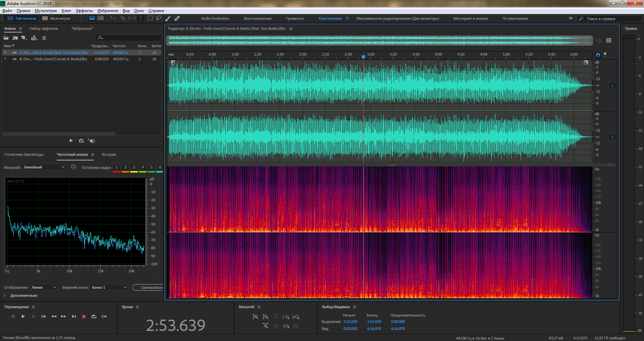644x341 pixels.
Task: Click the Zoom Out (Amplitude) icon
Action: (265, 317)
